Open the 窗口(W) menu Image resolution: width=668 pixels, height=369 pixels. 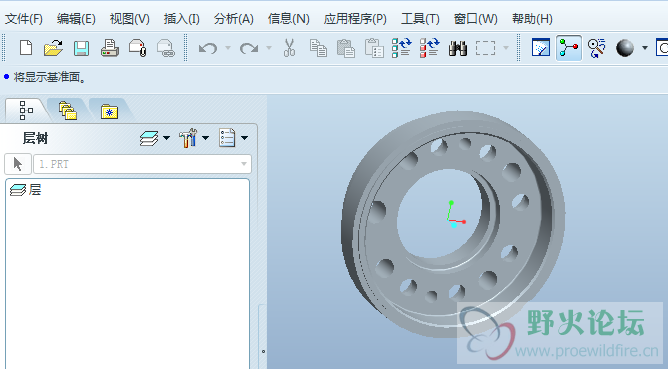(475, 19)
